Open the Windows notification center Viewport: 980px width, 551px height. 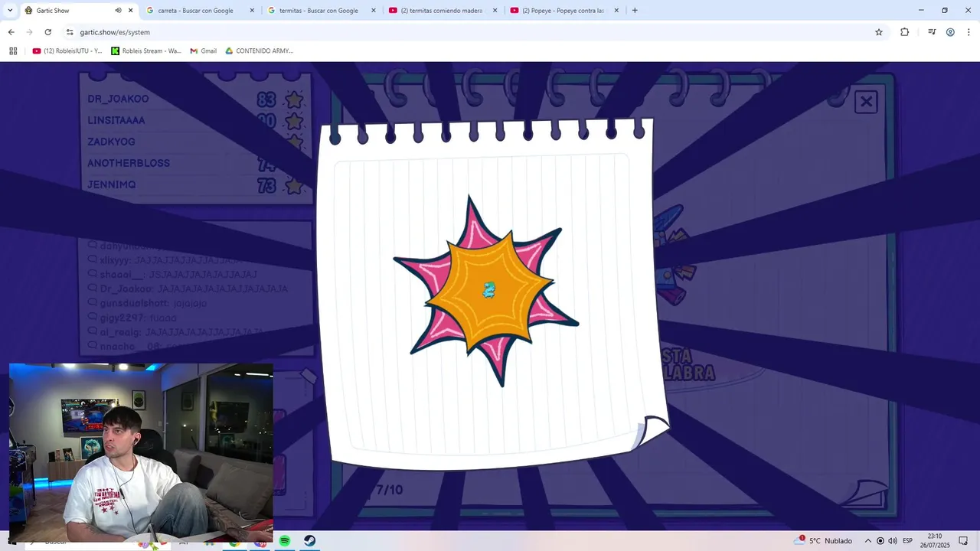tap(963, 541)
